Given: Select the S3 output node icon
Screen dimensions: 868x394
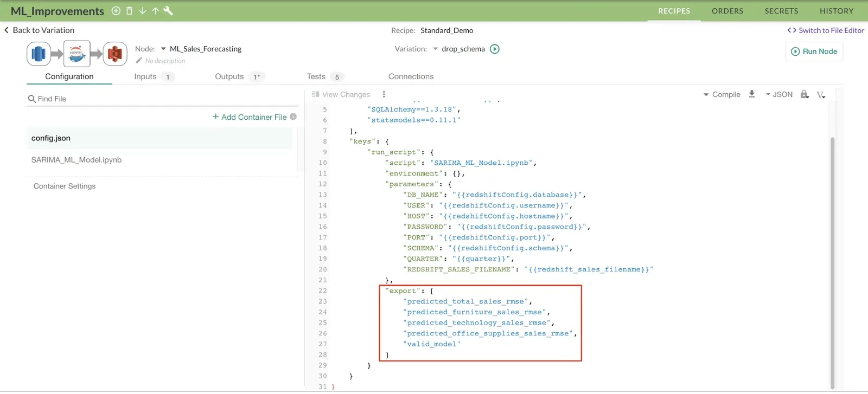Looking at the screenshot, I should coord(115,54).
